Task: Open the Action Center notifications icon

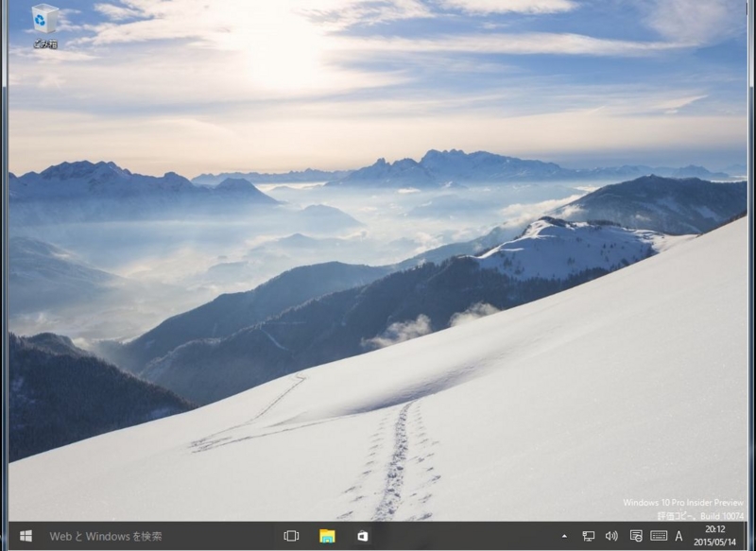Action: coord(636,536)
